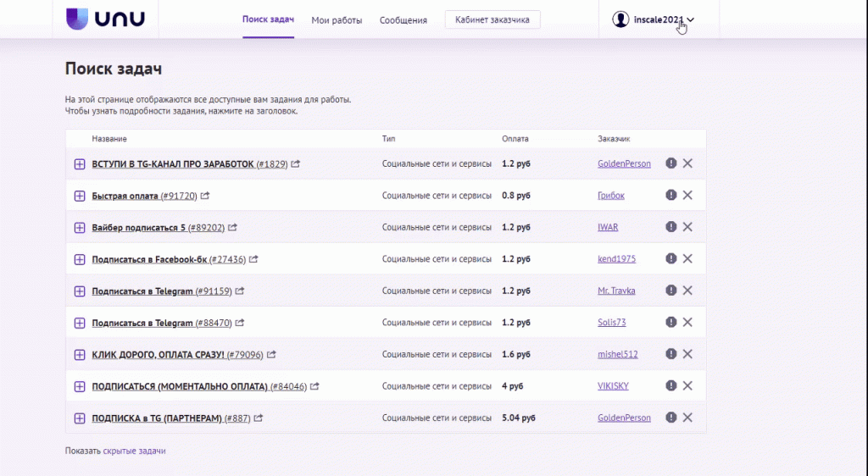Open customer profile GoldenPerson for task #1829
868x476 pixels.
[624, 164]
